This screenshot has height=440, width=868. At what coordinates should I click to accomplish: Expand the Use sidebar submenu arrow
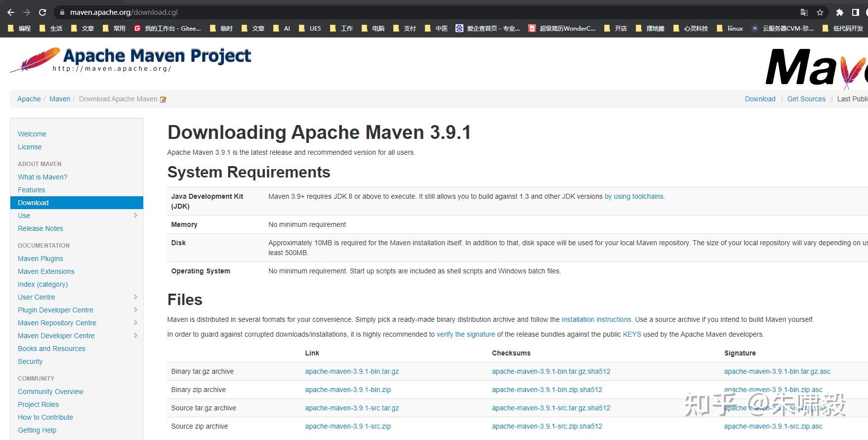click(135, 216)
